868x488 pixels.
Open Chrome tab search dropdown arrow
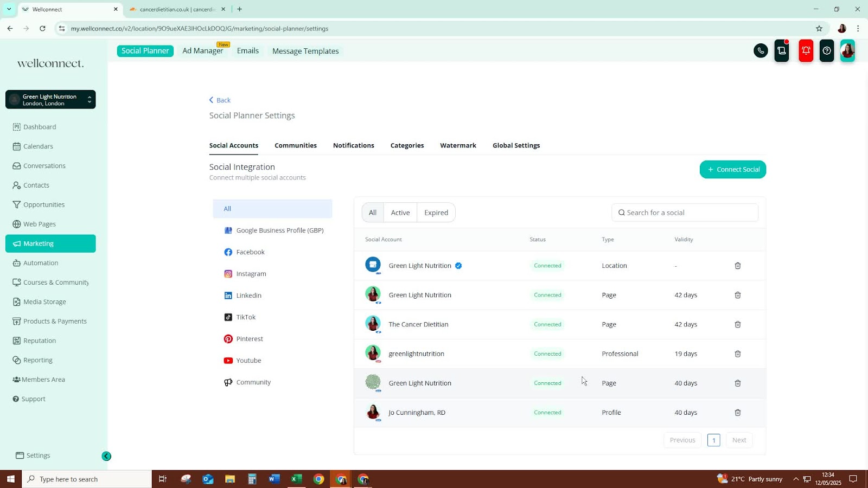[9, 9]
